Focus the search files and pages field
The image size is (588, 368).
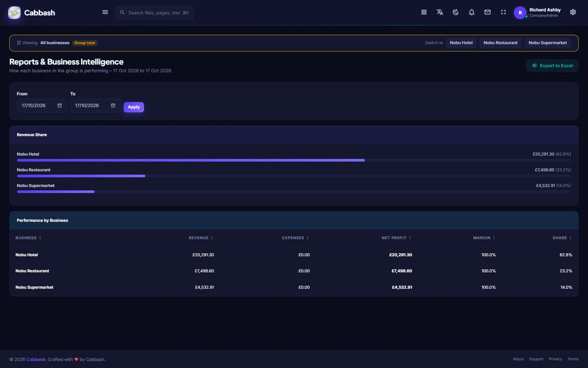154,13
